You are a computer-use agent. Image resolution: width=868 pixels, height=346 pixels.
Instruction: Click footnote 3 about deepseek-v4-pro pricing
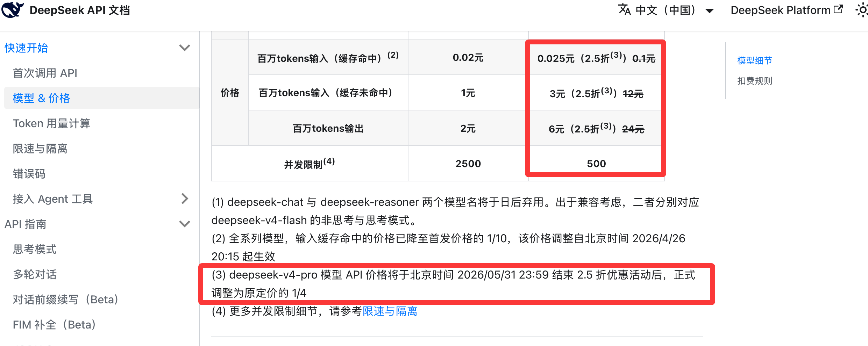pyautogui.click(x=454, y=284)
